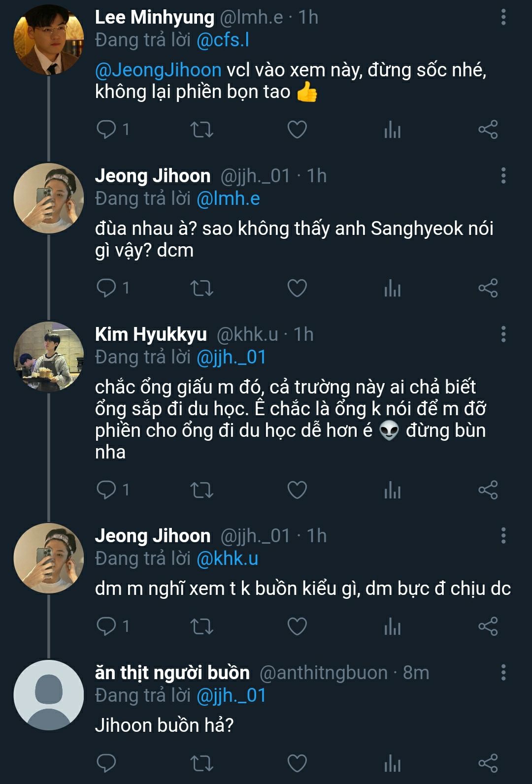Image resolution: width=532 pixels, height=784 pixels.
Task: Reply to Lee Minhyung's tweet
Action: (106, 130)
